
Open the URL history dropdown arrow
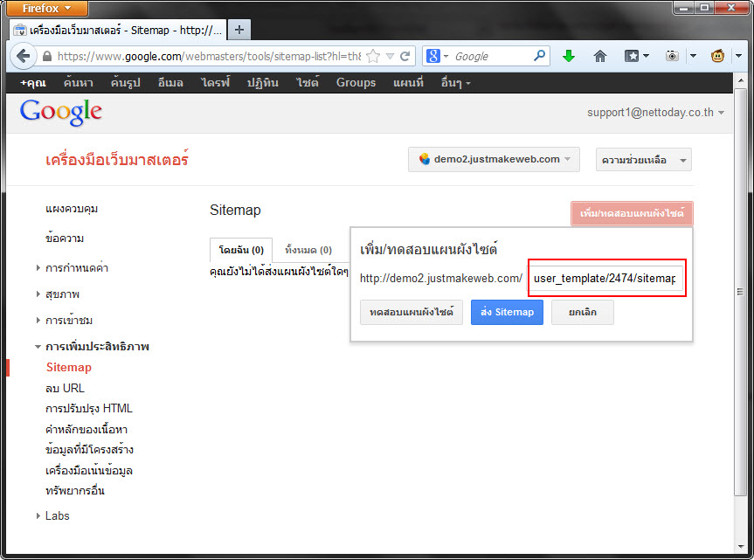[390, 56]
